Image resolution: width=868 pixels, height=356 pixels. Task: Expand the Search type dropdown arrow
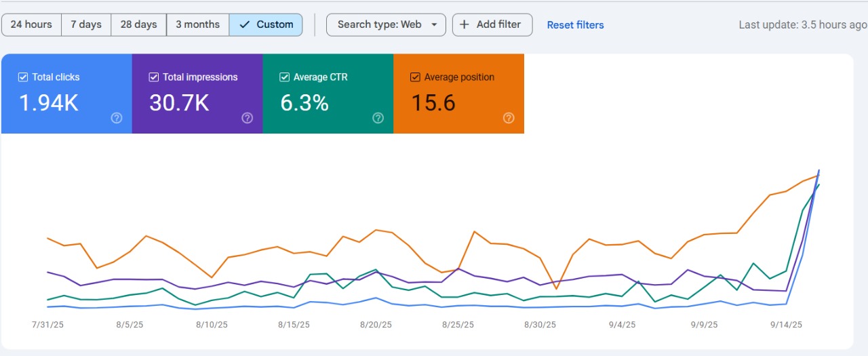[434, 25]
